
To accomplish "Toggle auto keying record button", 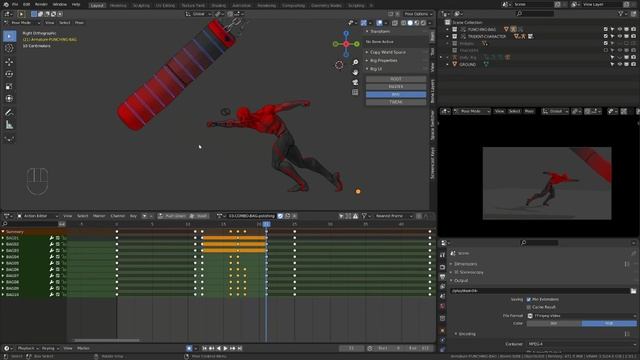I will click(189, 348).
